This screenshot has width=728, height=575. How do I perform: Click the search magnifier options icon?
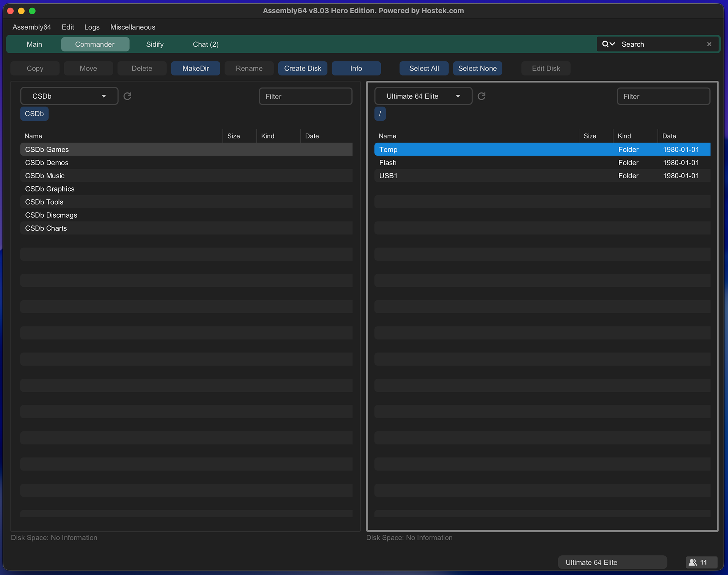(608, 44)
